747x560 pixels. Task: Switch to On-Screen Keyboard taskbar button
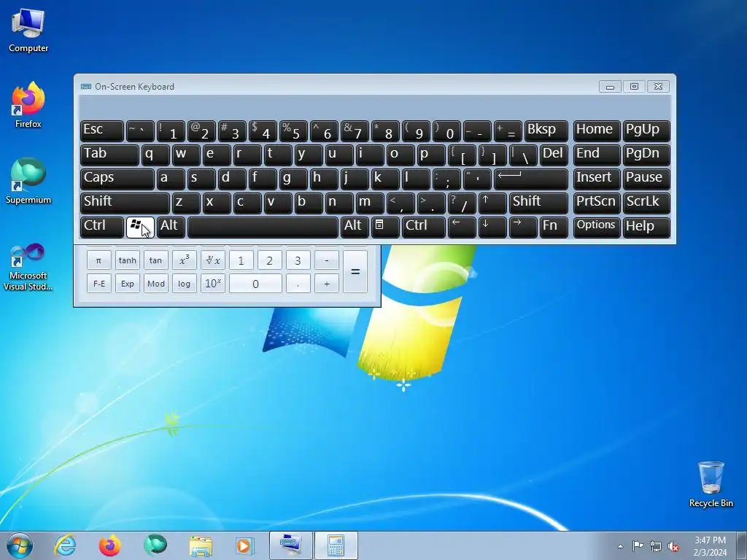(290, 545)
